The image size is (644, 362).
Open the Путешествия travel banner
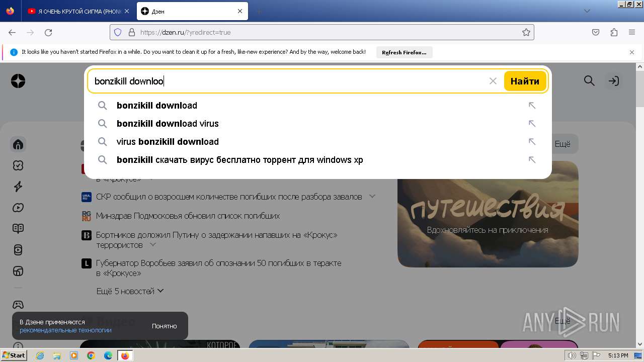pos(488,214)
